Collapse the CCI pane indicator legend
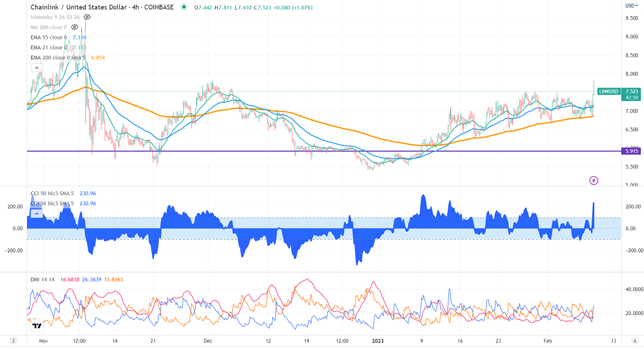The image size is (644, 349). tap(37, 214)
